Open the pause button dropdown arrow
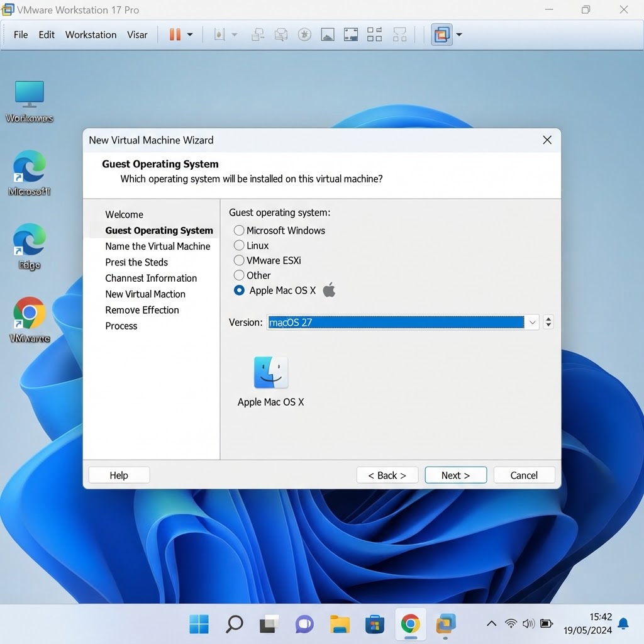This screenshot has width=644, height=644. coord(190,35)
